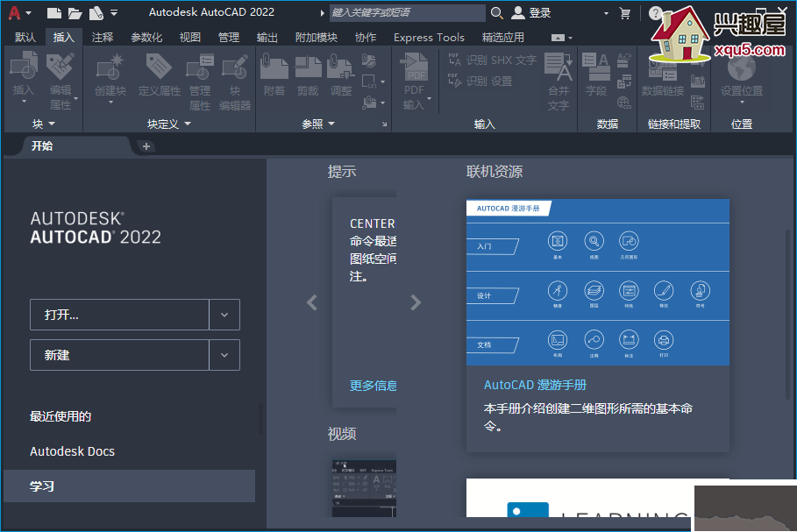
Task: Switch to the 默认 ribbon tab
Action: 25,37
